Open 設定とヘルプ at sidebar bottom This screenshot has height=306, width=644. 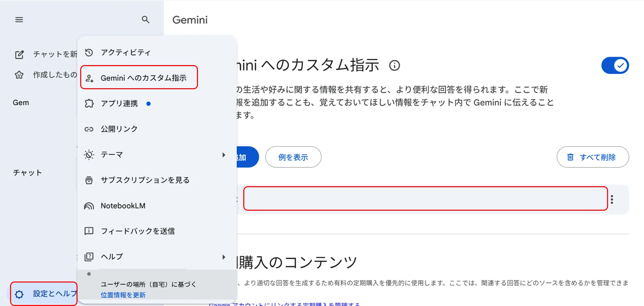pos(44,294)
